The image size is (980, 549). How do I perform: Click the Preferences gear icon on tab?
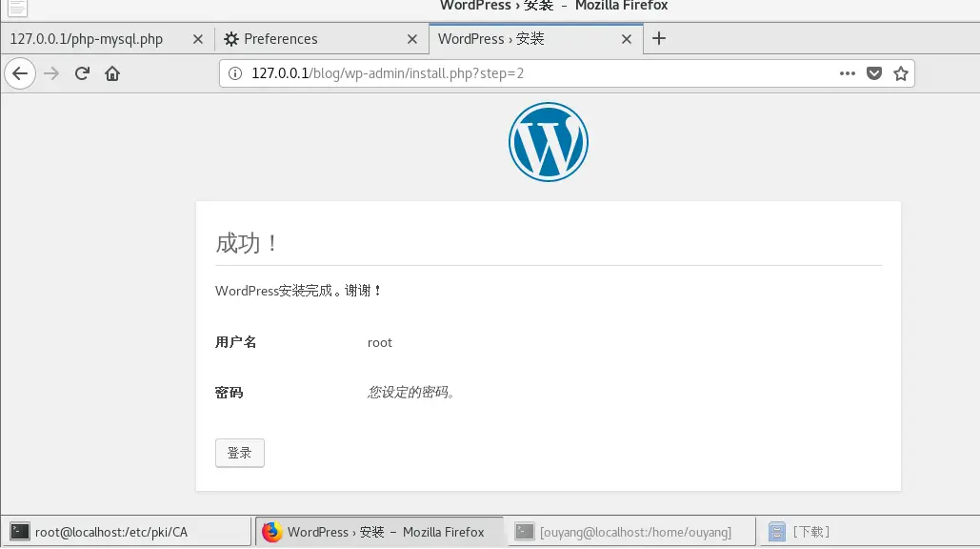[x=231, y=39]
